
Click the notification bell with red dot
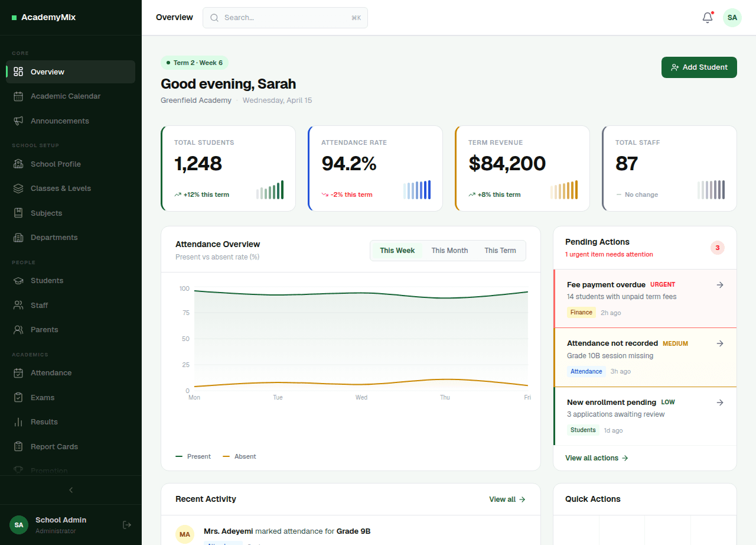click(707, 18)
